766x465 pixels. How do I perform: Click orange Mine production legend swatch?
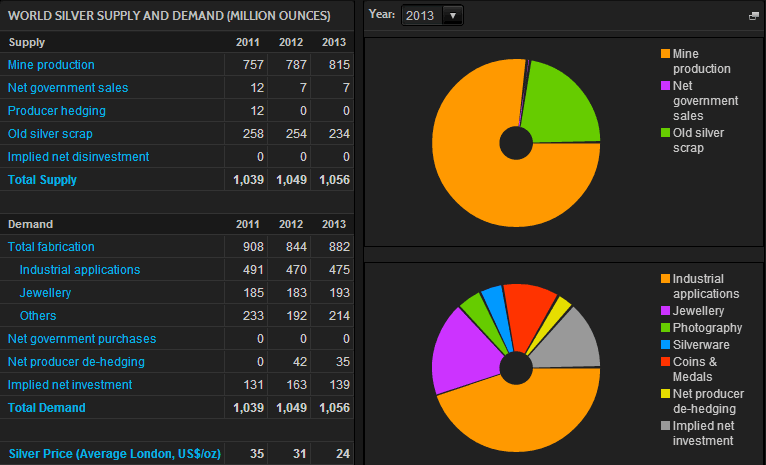pos(665,54)
